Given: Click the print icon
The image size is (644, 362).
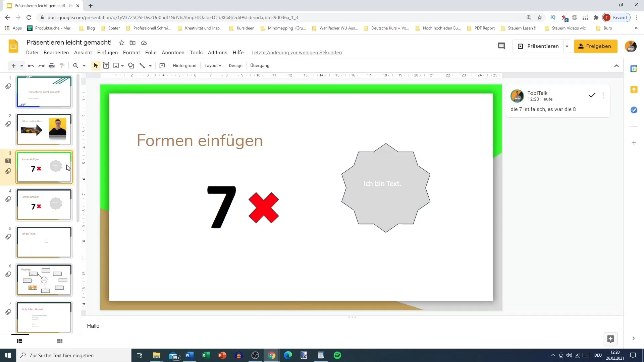Looking at the screenshot, I should pos(52,66).
